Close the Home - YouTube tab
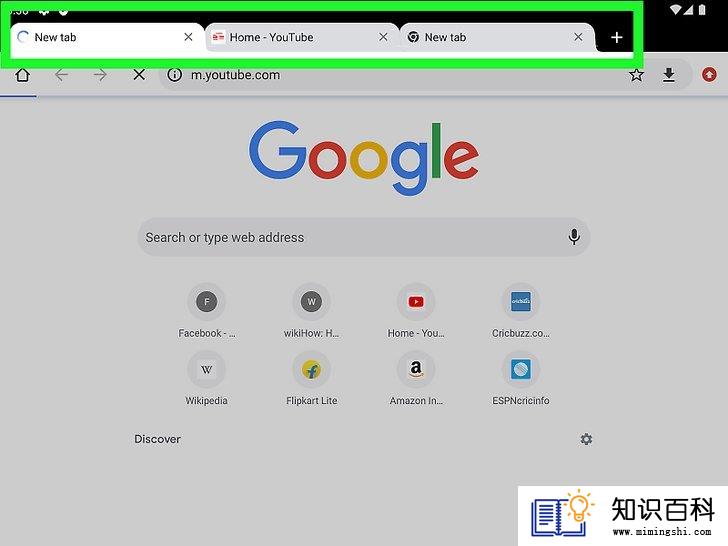Image resolution: width=728 pixels, height=546 pixels. (x=383, y=37)
